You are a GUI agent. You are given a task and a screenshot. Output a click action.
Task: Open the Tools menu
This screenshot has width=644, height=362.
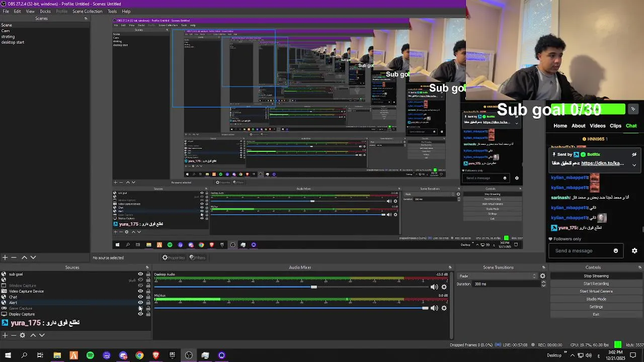112,11
